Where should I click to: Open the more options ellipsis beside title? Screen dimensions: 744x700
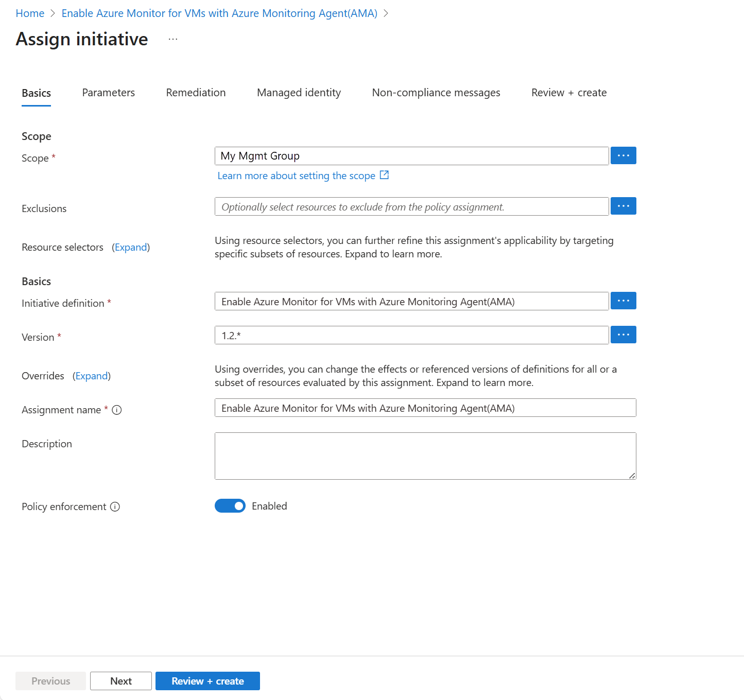(x=173, y=39)
